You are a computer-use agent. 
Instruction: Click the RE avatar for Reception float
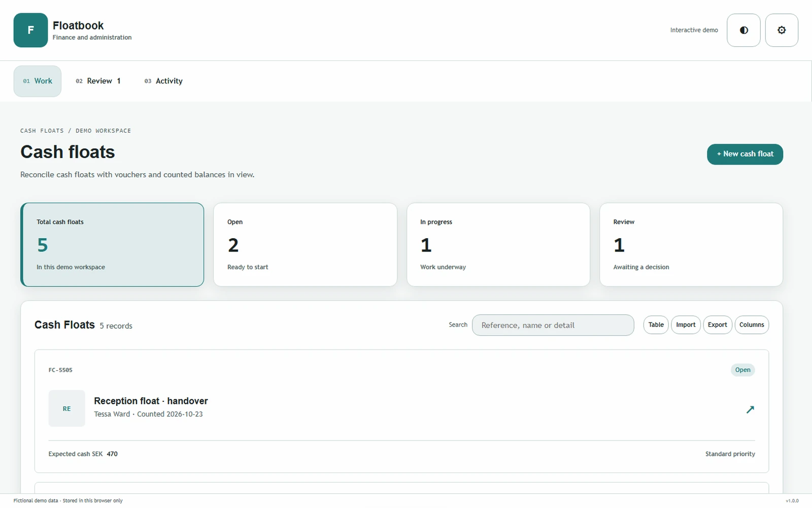pos(66,408)
